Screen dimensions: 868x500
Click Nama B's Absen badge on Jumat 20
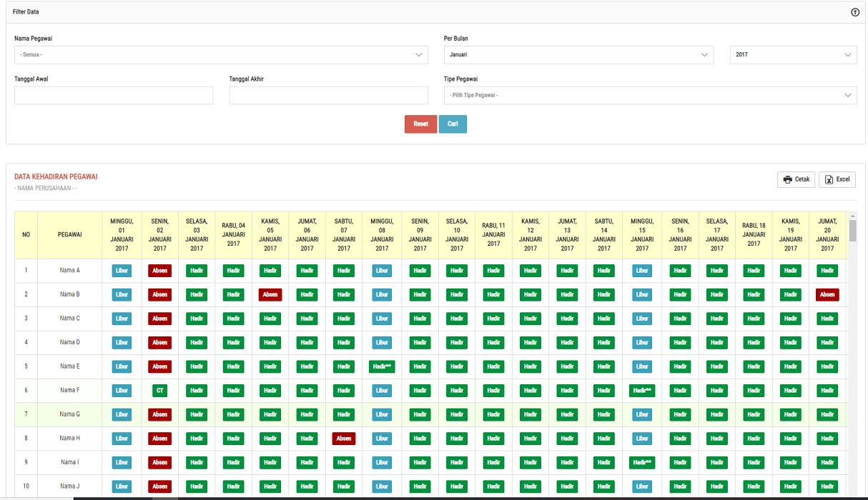pos(827,294)
